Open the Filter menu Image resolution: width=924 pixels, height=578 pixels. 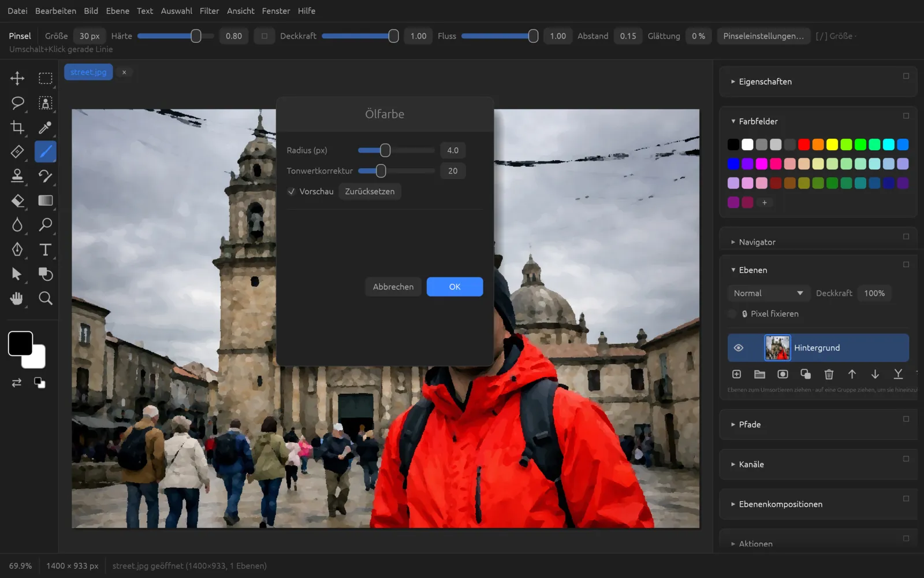[x=209, y=11]
